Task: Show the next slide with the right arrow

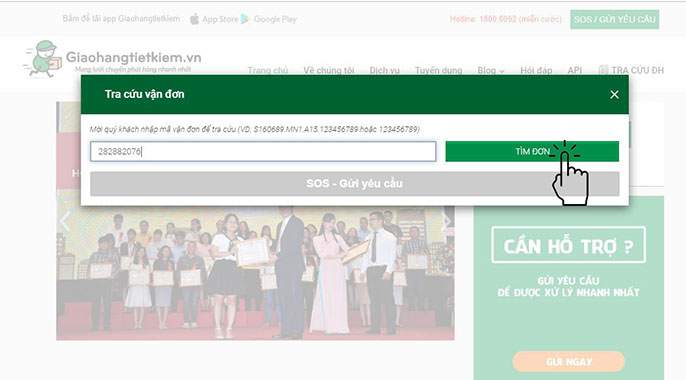Action: click(x=446, y=221)
